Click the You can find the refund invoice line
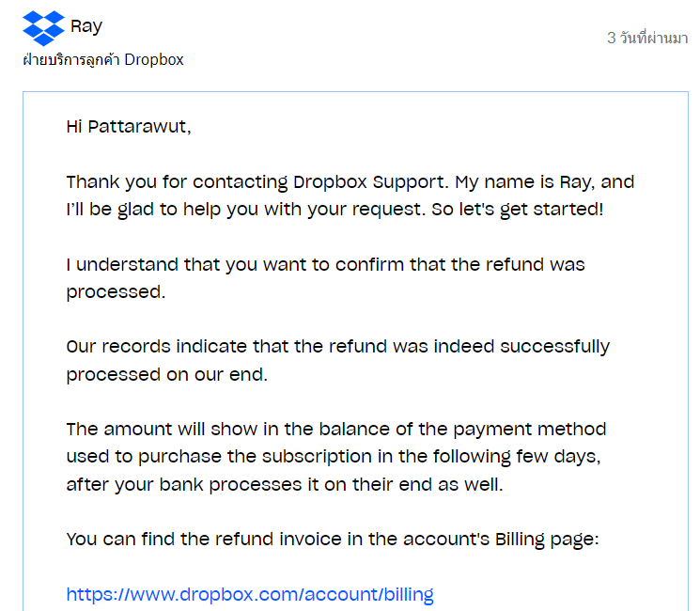 point(333,540)
